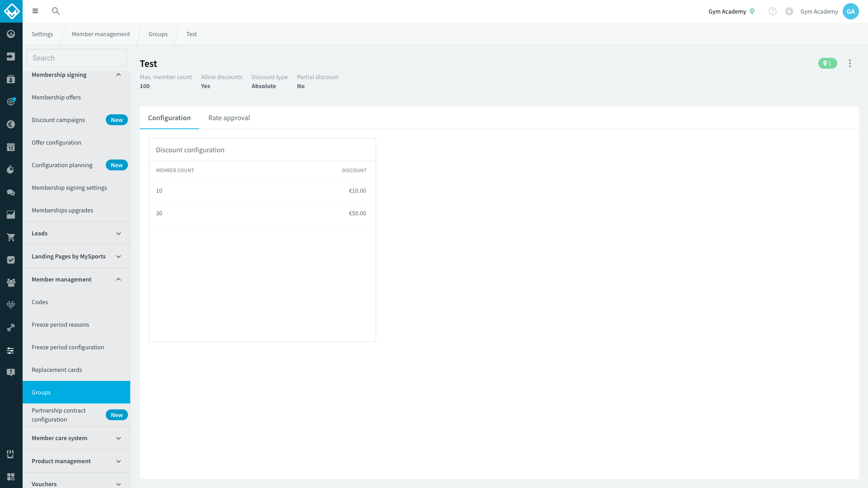
Task: Collapse the Member management section
Action: (x=76, y=280)
